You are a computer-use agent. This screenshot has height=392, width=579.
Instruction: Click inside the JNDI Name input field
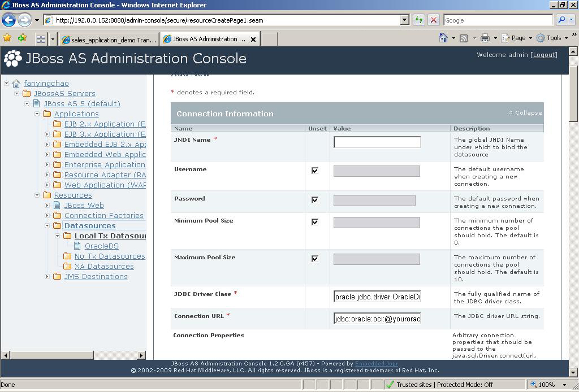pyautogui.click(x=377, y=142)
